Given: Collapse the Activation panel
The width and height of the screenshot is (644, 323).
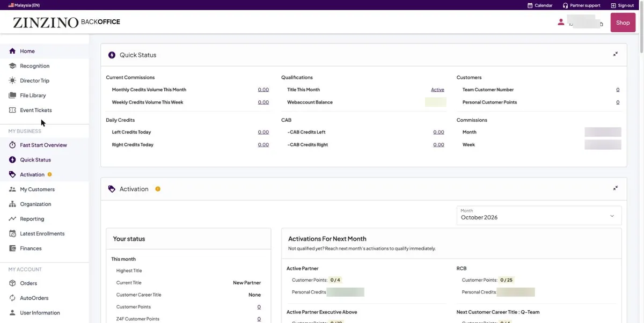Looking at the screenshot, I should (616, 188).
